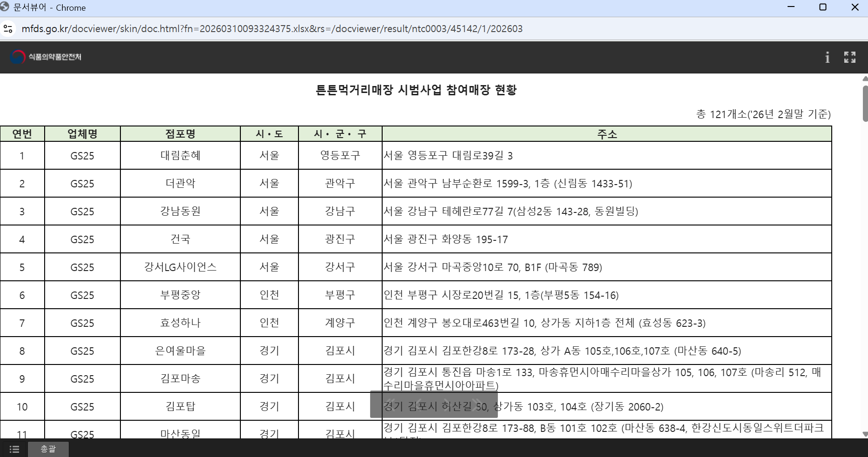Click 서울 in the 건국 row
The width and height of the screenshot is (868, 457).
point(270,239)
